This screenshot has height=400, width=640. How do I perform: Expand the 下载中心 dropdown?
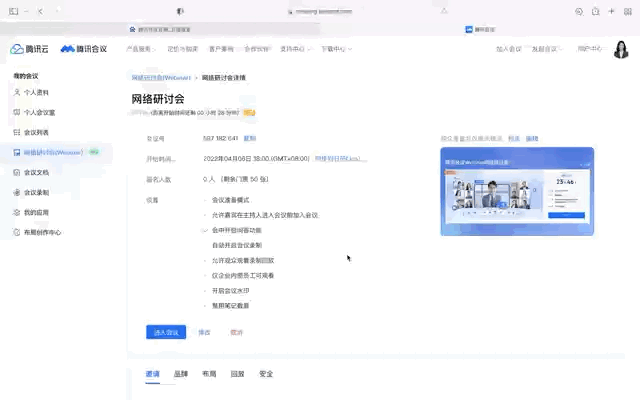pyautogui.click(x=336, y=49)
